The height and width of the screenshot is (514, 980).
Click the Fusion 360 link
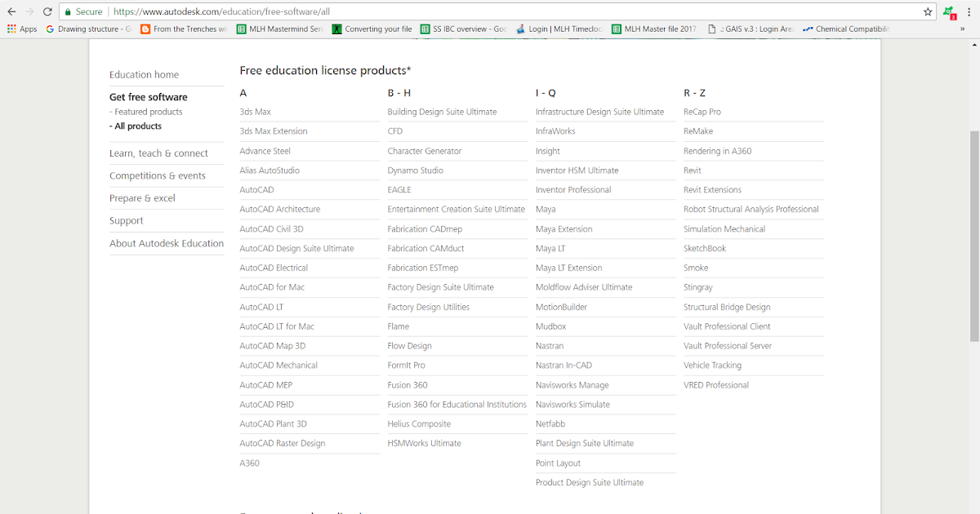tap(408, 385)
